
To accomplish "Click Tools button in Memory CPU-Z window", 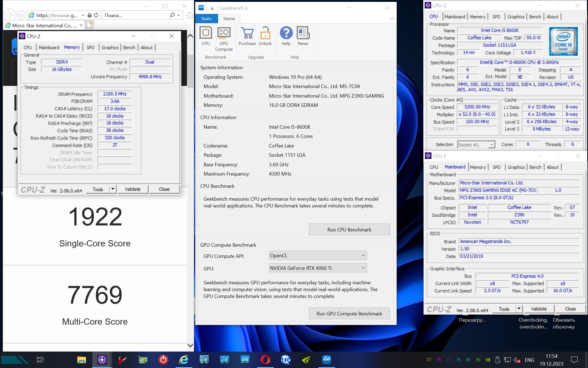I will click(98, 189).
